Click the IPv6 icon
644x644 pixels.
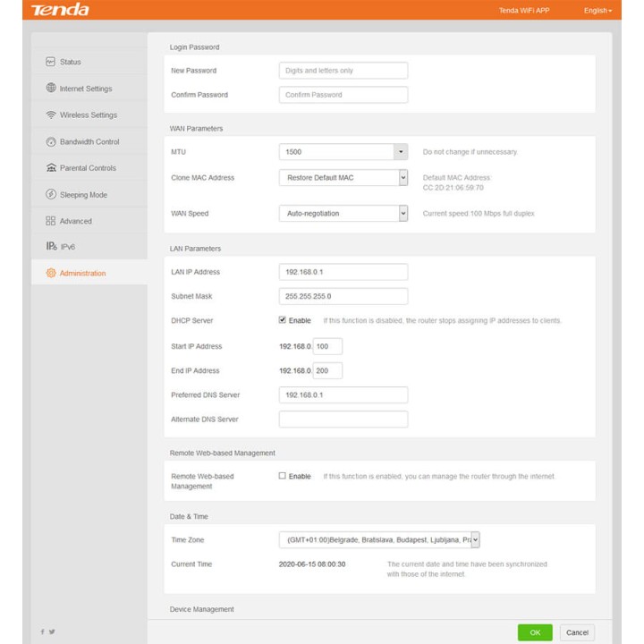51,247
